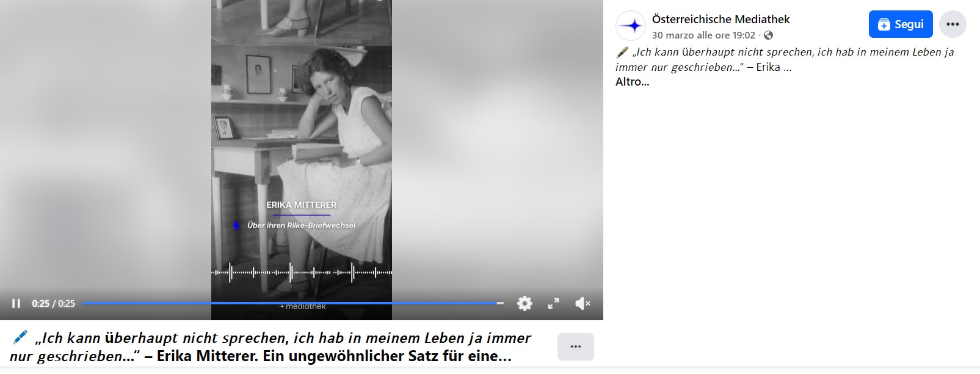Screen dimensions: 980x374
Task: Follow the page with Segui button
Action: coord(900,24)
